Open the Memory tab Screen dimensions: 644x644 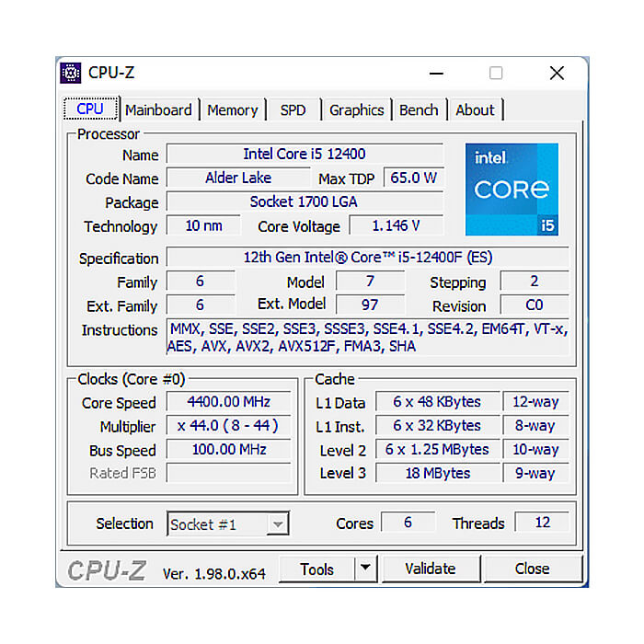coord(233,110)
